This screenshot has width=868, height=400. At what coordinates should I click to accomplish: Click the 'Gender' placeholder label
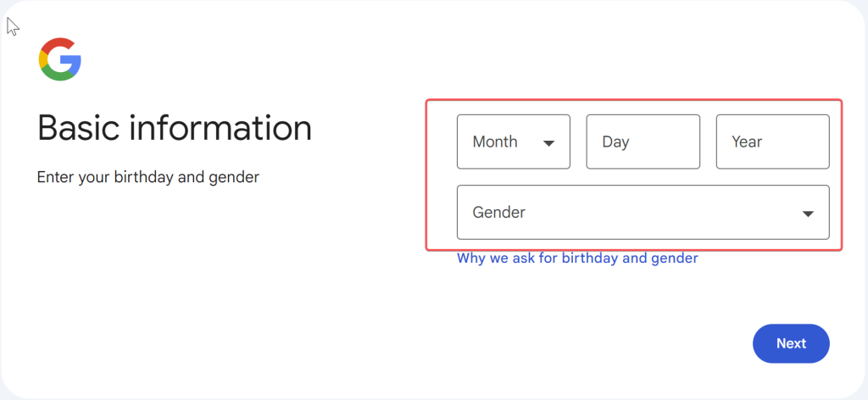click(x=498, y=212)
